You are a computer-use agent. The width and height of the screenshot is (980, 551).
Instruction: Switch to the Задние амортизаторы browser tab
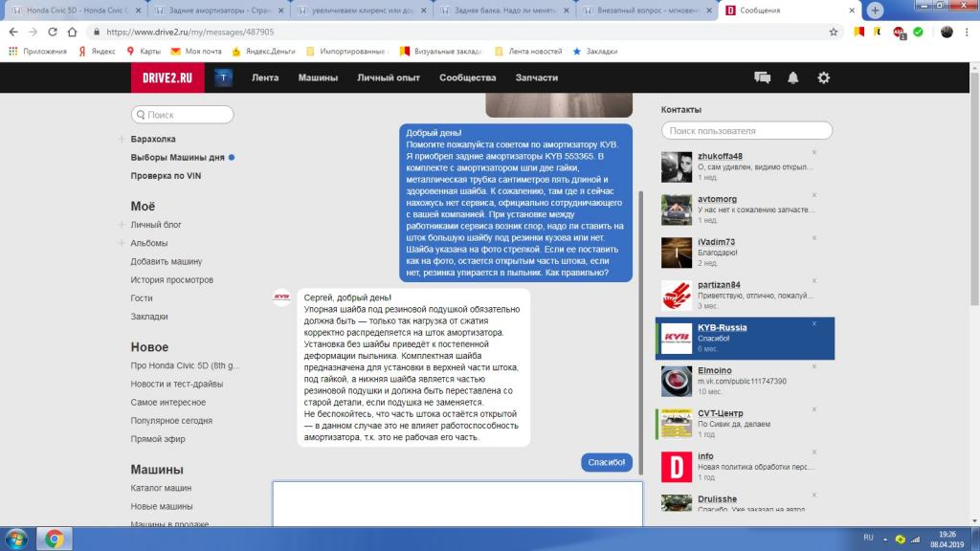click(217, 11)
